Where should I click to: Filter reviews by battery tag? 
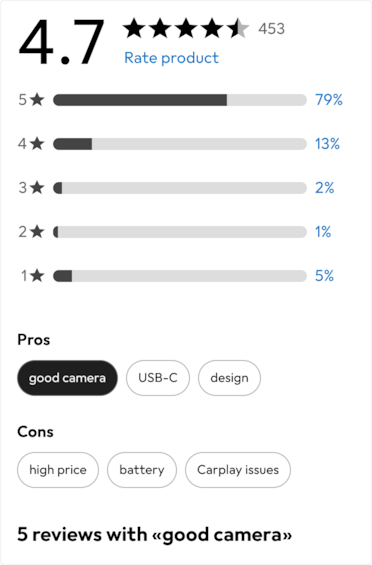coord(142,470)
